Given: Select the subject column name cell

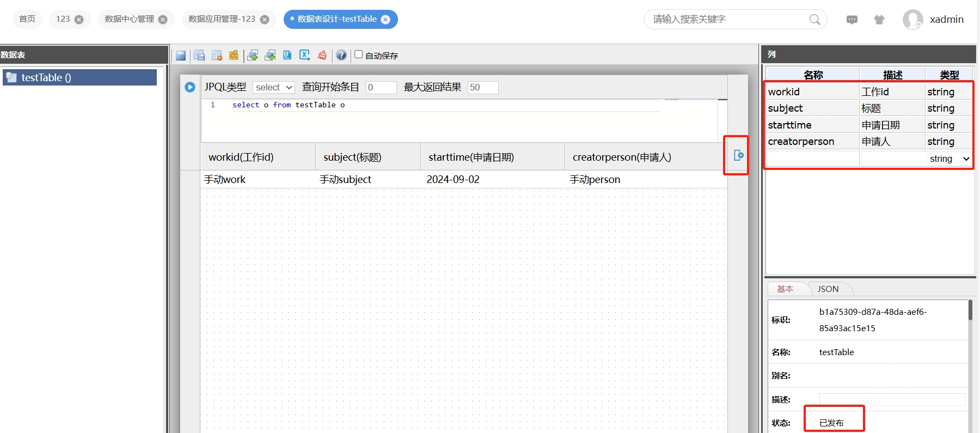Looking at the screenshot, I should tap(812, 108).
